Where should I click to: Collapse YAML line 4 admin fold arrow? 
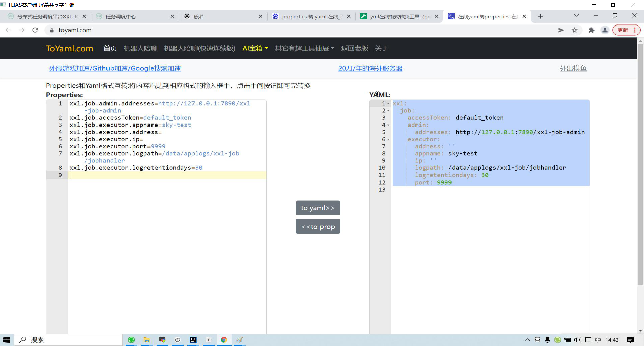click(x=388, y=125)
